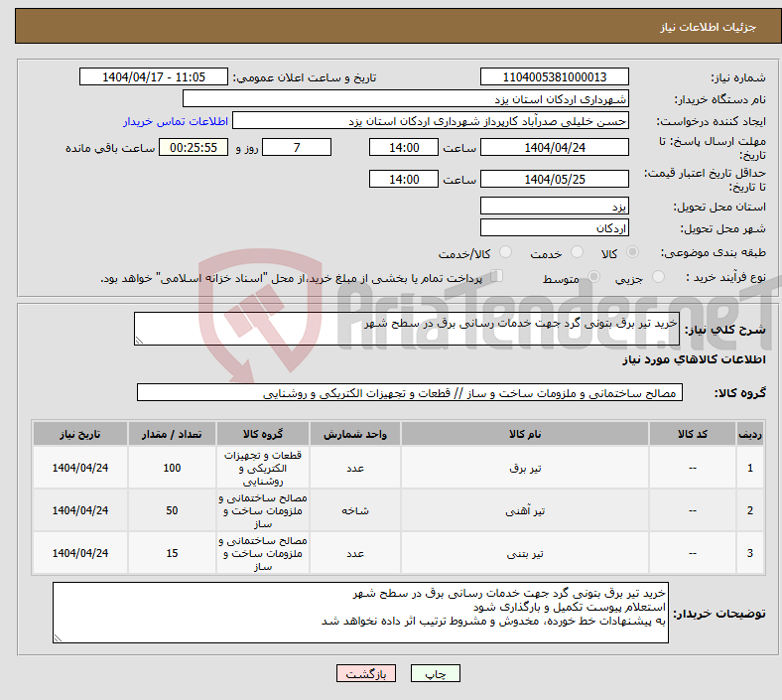Image resolution: width=782 pixels, height=700 pixels.
Task: Click the goods group field
Action: (x=410, y=392)
